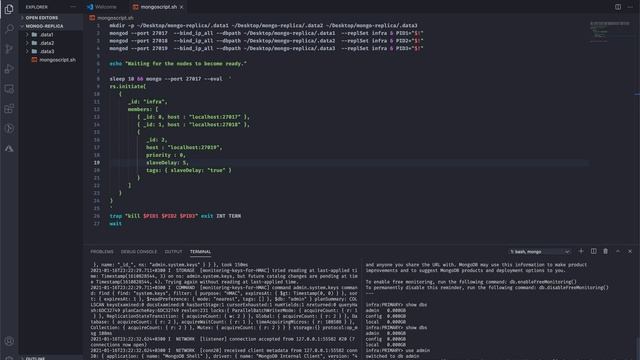This screenshot has height=360, width=640.
Task: Place cursor on the slaveDelay: 5 line
Action: point(167,162)
